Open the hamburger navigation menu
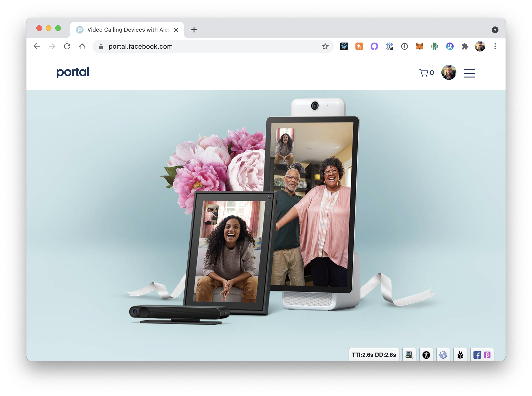Image resolution: width=532 pixels, height=396 pixels. coord(469,73)
